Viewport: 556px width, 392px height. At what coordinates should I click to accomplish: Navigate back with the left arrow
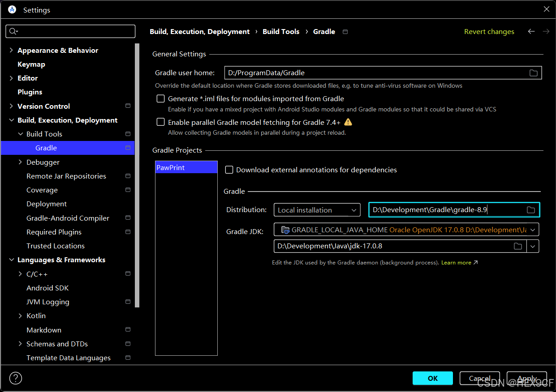tap(531, 31)
